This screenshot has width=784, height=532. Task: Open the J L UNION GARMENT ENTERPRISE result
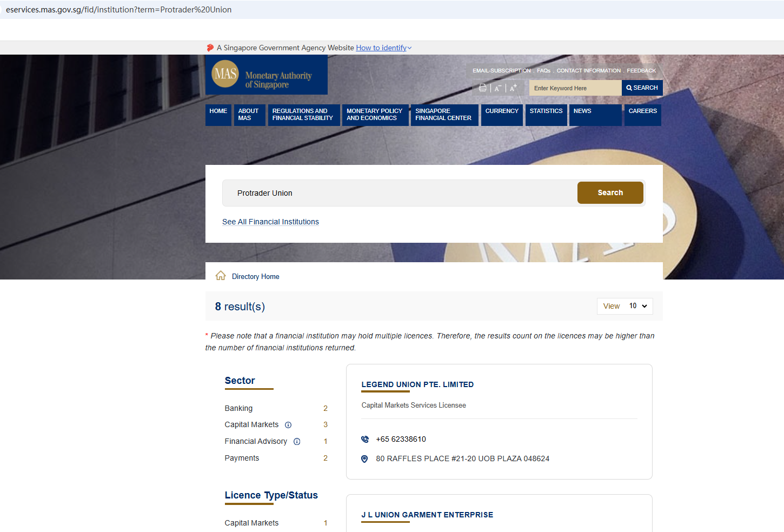coord(427,515)
